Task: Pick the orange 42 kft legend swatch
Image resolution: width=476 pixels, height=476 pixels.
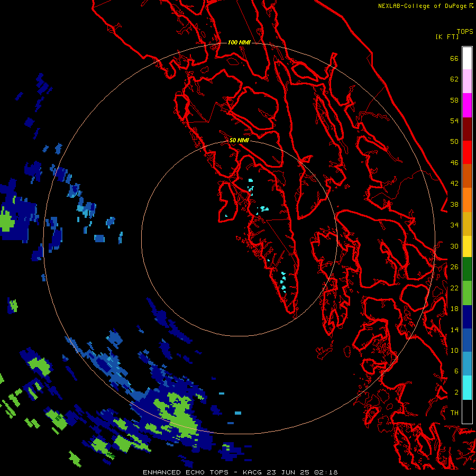Action: pos(467,200)
